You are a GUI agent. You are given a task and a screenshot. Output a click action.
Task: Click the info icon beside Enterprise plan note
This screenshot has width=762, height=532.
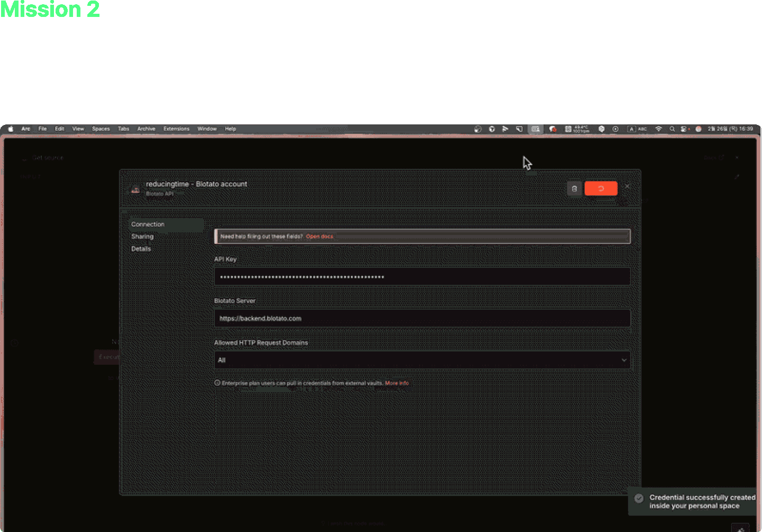217,383
